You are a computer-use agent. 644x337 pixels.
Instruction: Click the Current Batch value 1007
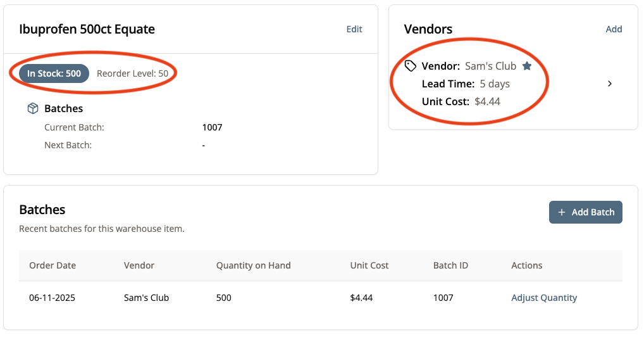pos(212,127)
